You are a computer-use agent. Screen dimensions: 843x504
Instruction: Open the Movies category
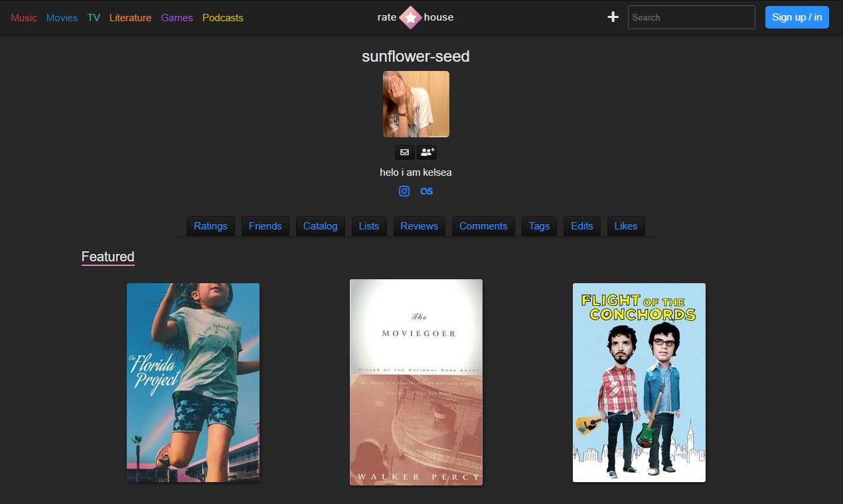62,18
